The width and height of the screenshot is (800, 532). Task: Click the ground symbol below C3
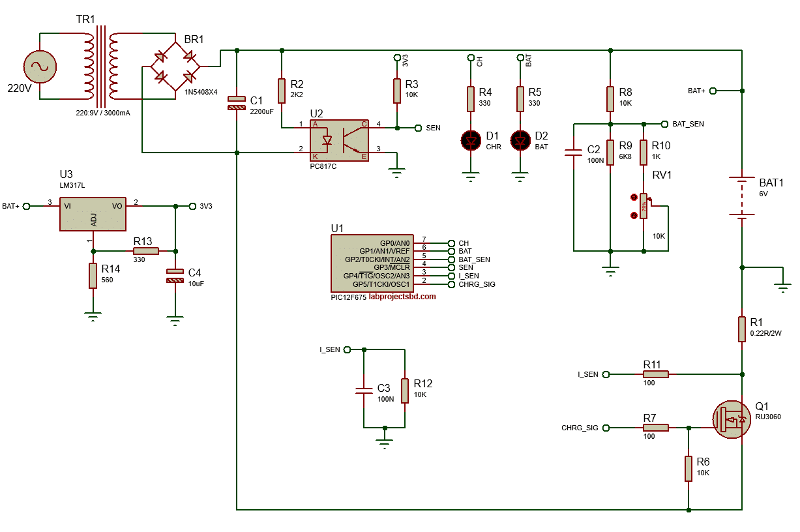[385, 445]
